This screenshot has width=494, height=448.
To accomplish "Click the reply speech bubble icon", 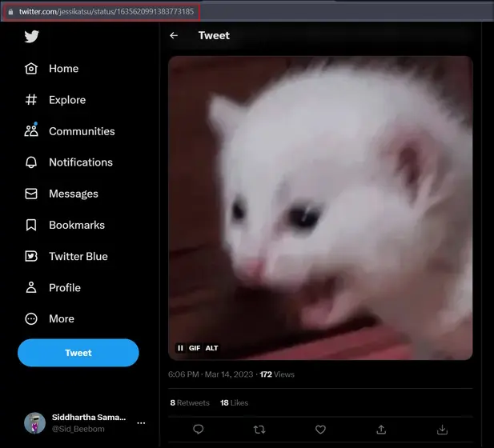I will (199, 430).
